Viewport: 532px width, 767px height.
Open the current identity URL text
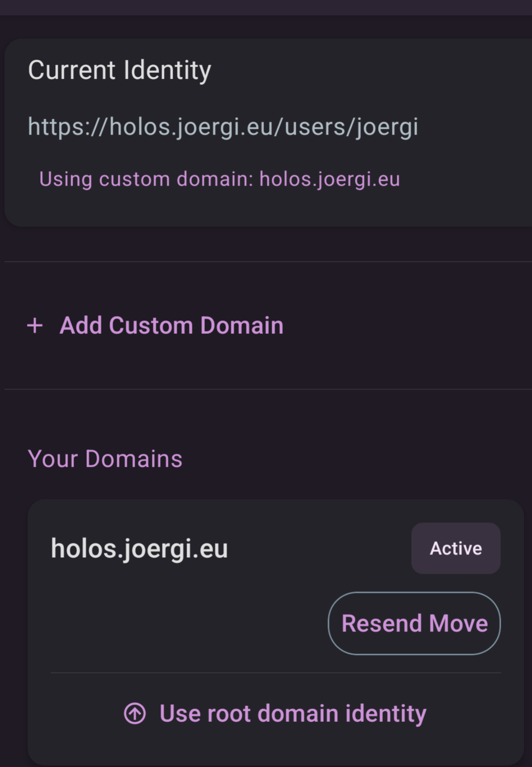[x=223, y=127]
